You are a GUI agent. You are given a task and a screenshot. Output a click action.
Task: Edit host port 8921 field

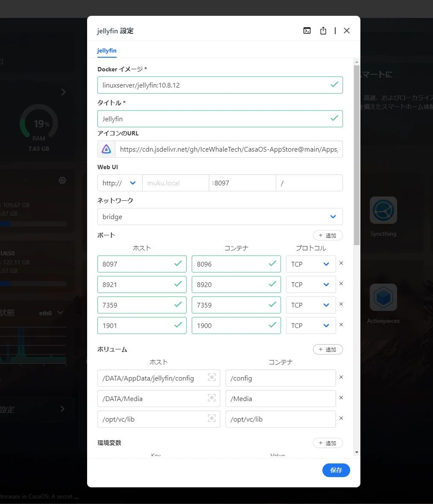(x=142, y=284)
